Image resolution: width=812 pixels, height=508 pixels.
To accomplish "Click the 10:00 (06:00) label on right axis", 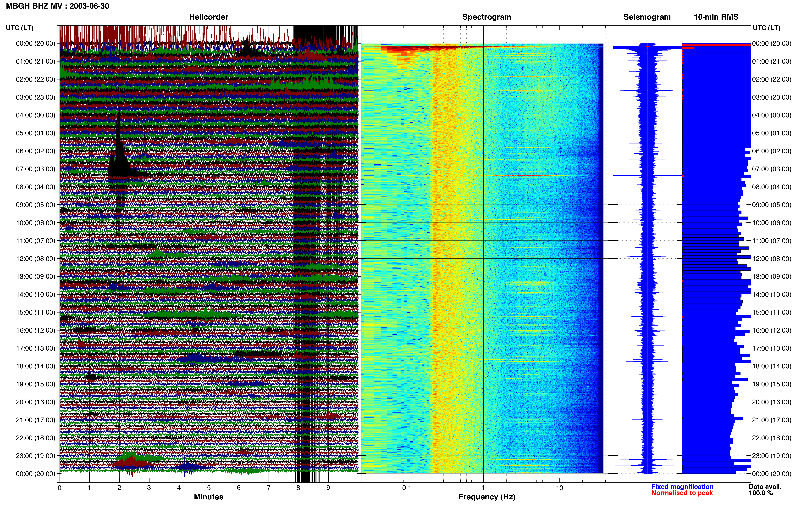I will (x=772, y=223).
